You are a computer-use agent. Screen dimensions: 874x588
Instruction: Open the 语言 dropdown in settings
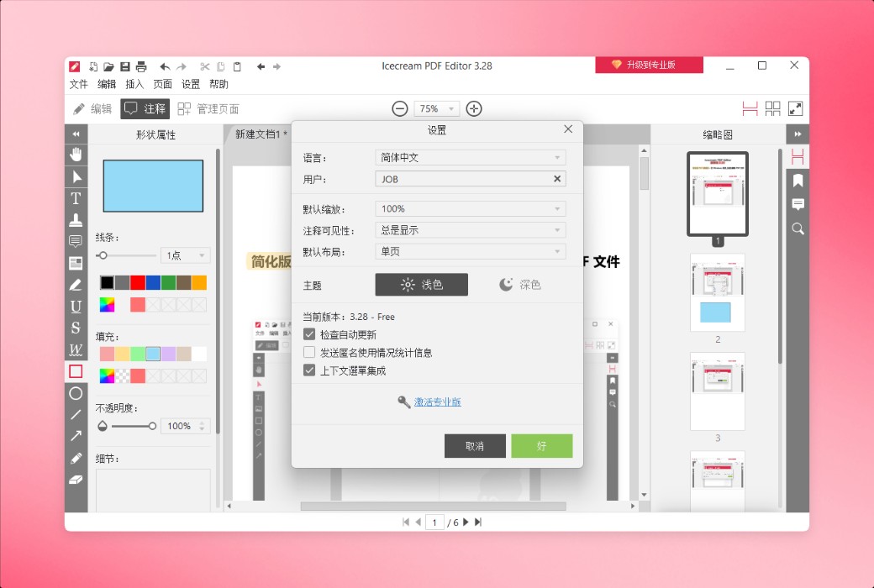pyautogui.click(x=469, y=157)
